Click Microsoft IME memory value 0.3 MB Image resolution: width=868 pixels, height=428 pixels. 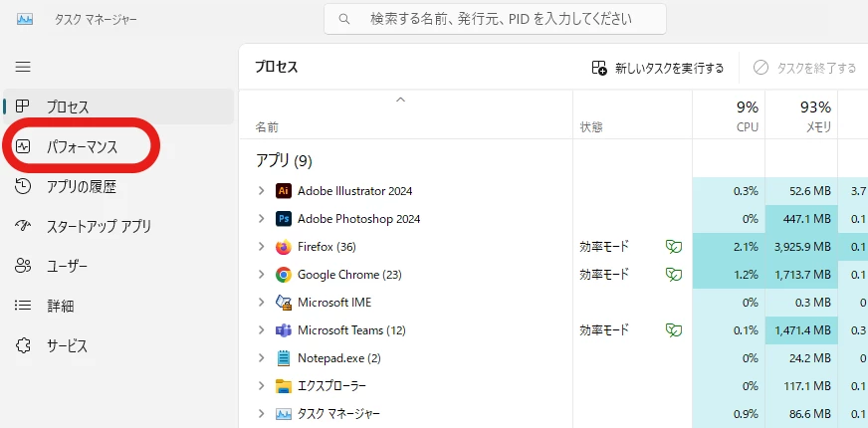tap(814, 303)
